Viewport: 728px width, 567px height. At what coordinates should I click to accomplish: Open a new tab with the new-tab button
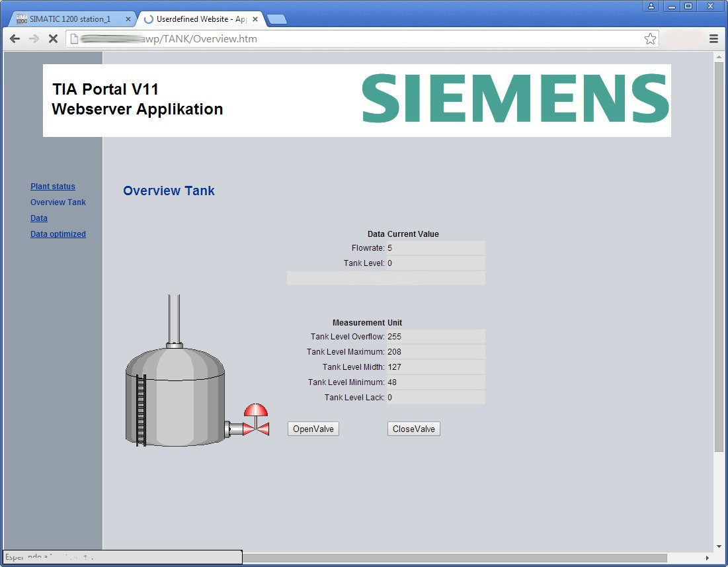tap(277, 19)
